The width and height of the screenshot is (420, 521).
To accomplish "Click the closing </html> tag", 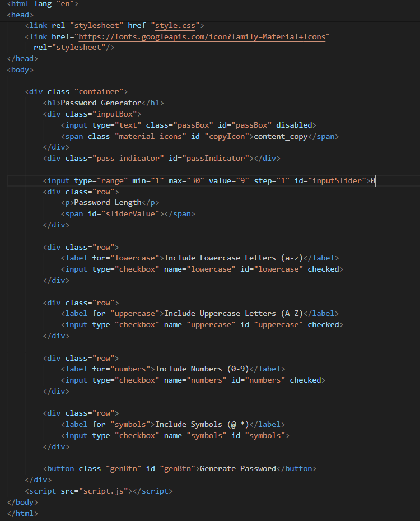I will pos(22,513).
